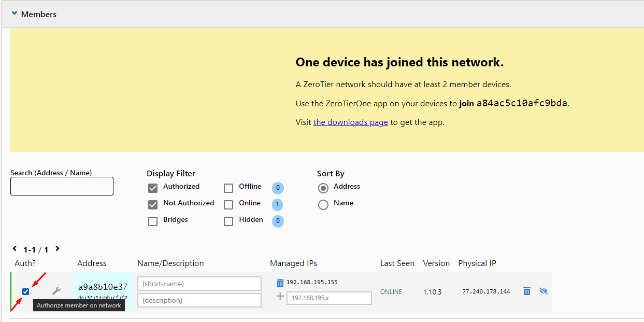
Task: Click the short-name input field
Action: coord(199,284)
